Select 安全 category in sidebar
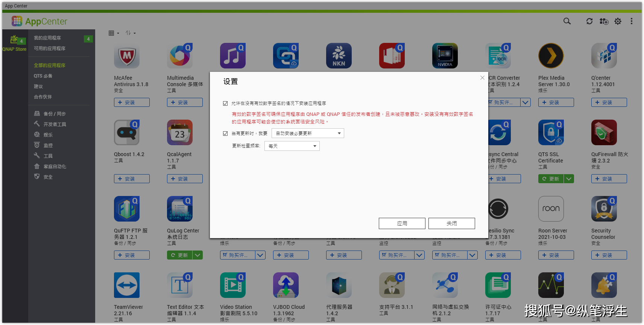644x325 pixels. click(48, 177)
